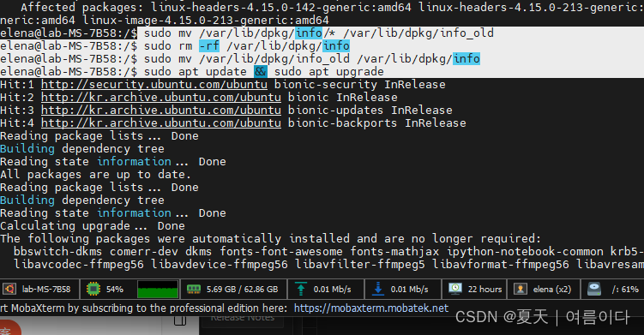Click the elena user avatar icon
Screen dimensions: 644x335
pos(521,289)
